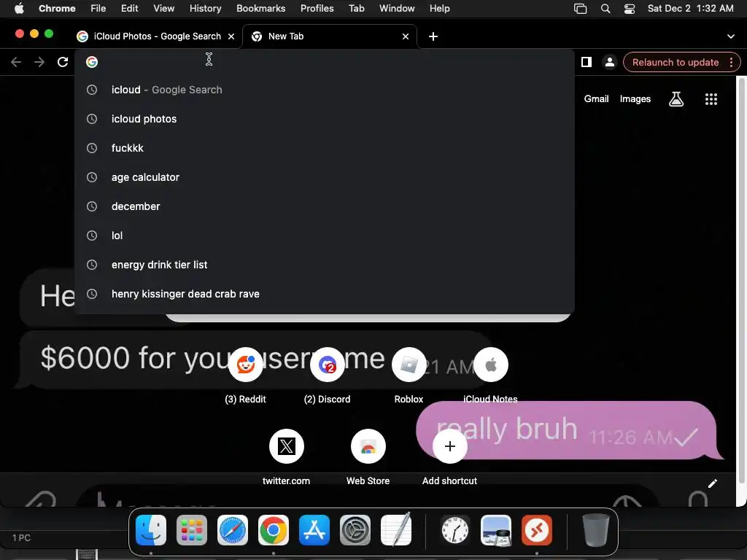This screenshot has height=560, width=747.
Task: Reload the current page
Action: [x=63, y=62]
